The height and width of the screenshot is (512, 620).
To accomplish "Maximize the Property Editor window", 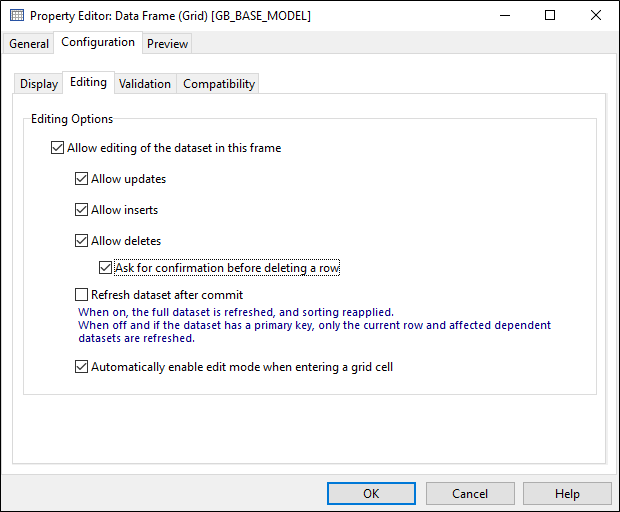I will 550,15.
